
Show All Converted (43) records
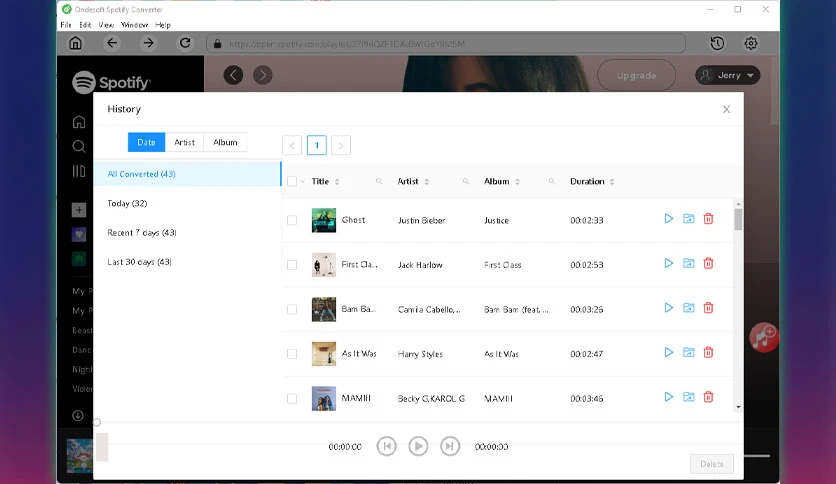click(x=187, y=174)
